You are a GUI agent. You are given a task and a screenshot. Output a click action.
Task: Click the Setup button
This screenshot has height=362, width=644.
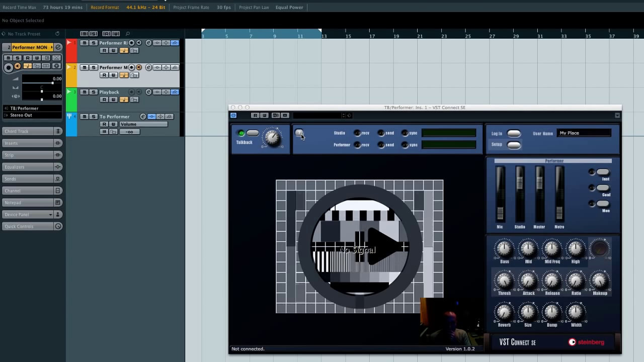514,145
